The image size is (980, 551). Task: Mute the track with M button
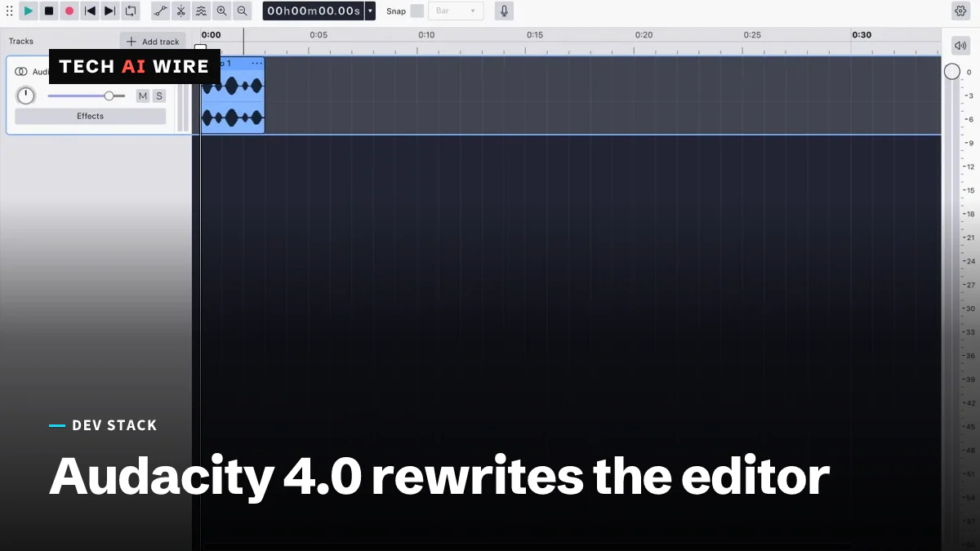point(143,96)
